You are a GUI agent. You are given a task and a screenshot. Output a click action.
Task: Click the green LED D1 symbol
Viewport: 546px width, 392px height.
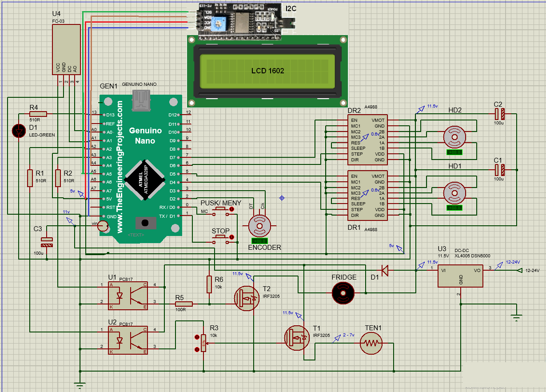19,131
